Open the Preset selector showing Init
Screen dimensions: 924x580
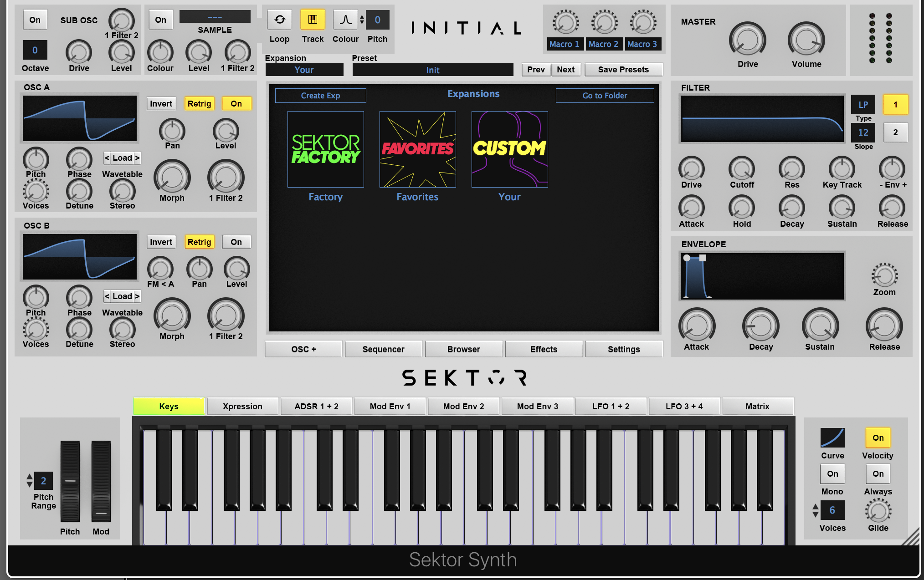tap(433, 70)
